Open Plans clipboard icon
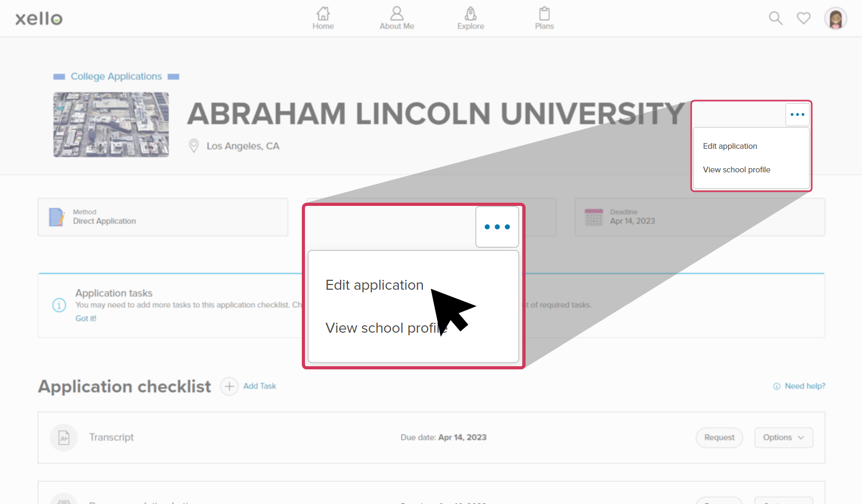Image resolution: width=862 pixels, height=504 pixels. (x=544, y=18)
